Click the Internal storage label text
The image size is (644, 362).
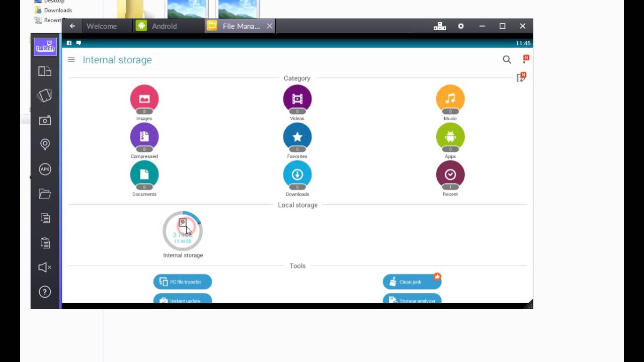(x=183, y=255)
